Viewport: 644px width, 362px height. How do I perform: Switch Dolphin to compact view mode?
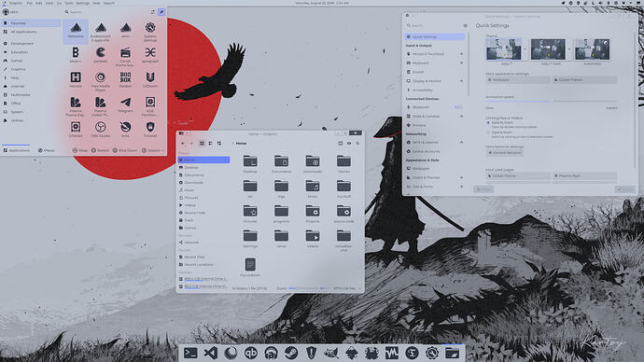(x=210, y=144)
